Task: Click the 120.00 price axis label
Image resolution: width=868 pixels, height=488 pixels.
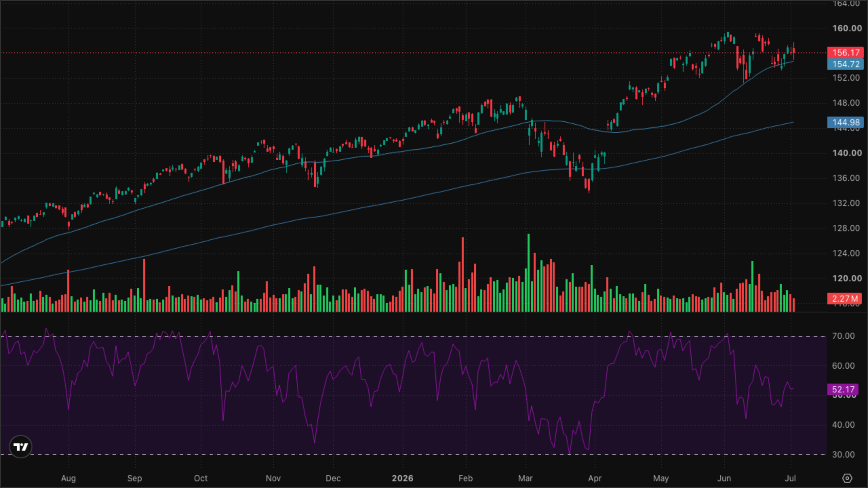Action: (x=847, y=279)
